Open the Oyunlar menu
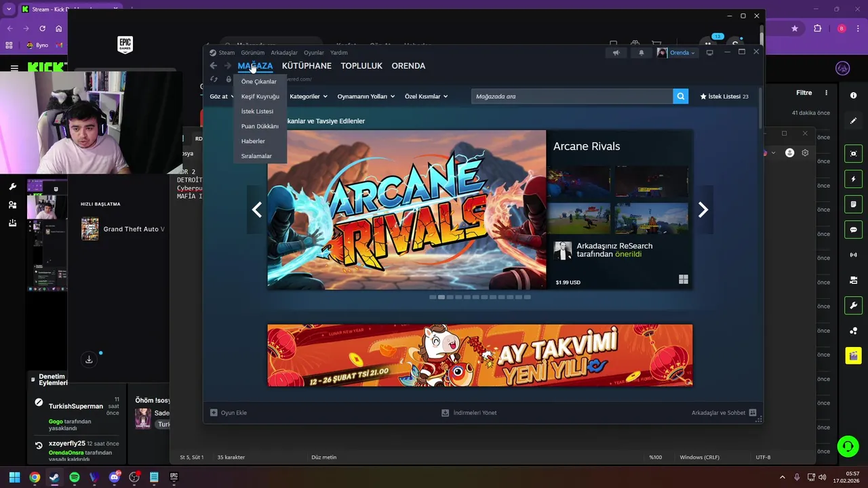868x488 pixels. [x=314, y=53]
